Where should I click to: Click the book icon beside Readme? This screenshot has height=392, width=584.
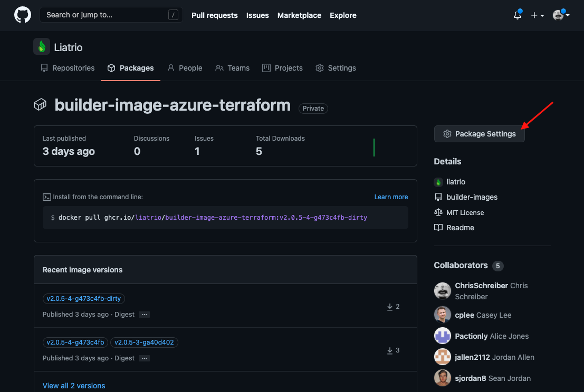click(438, 228)
